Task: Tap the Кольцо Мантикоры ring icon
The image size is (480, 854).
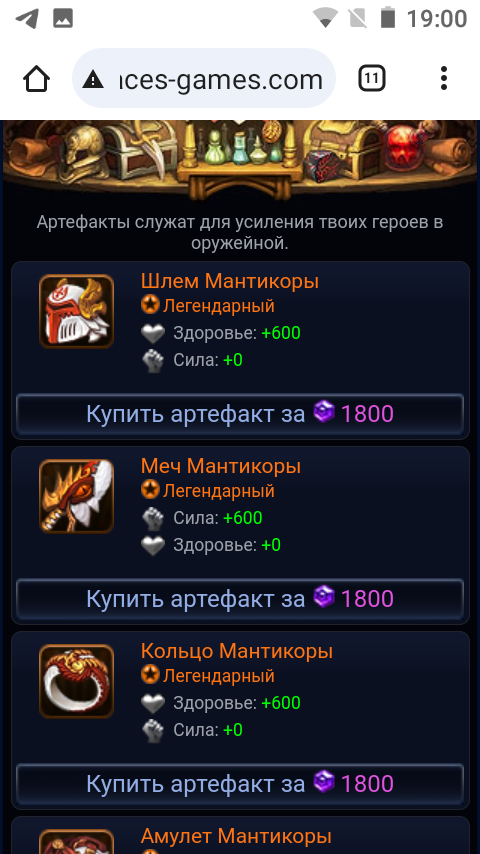Action: pos(76,681)
